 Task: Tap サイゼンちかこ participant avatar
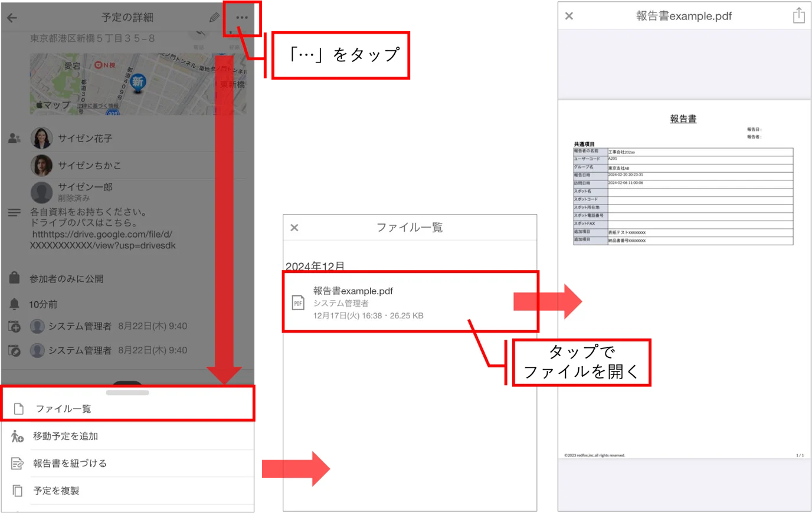point(41,166)
